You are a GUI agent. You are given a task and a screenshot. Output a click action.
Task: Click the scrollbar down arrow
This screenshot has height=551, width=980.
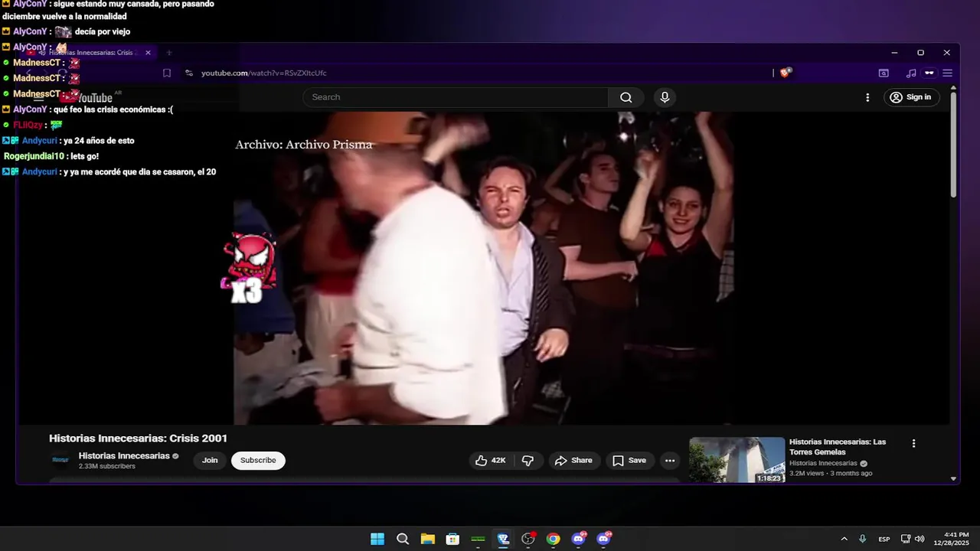tap(953, 478)
